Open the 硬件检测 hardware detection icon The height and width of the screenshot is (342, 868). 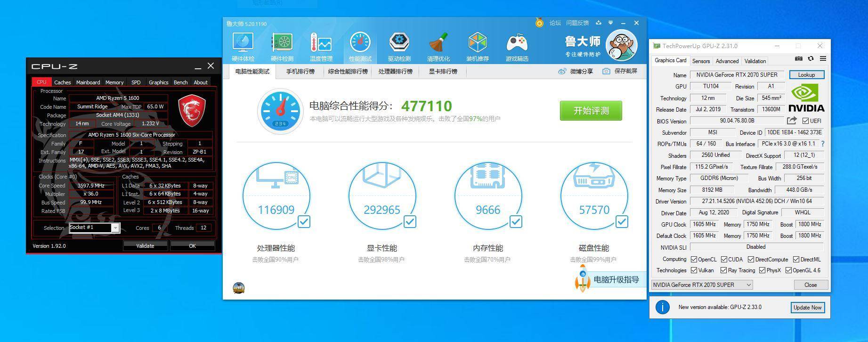pos(282,47)
